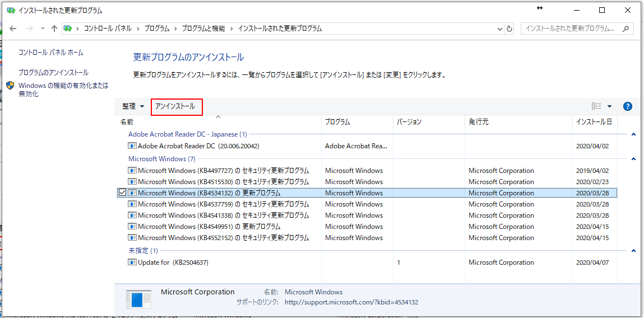Click プログラム breadcrumb segment
Viewport: 644px width, 319px height.
(156, 29)
